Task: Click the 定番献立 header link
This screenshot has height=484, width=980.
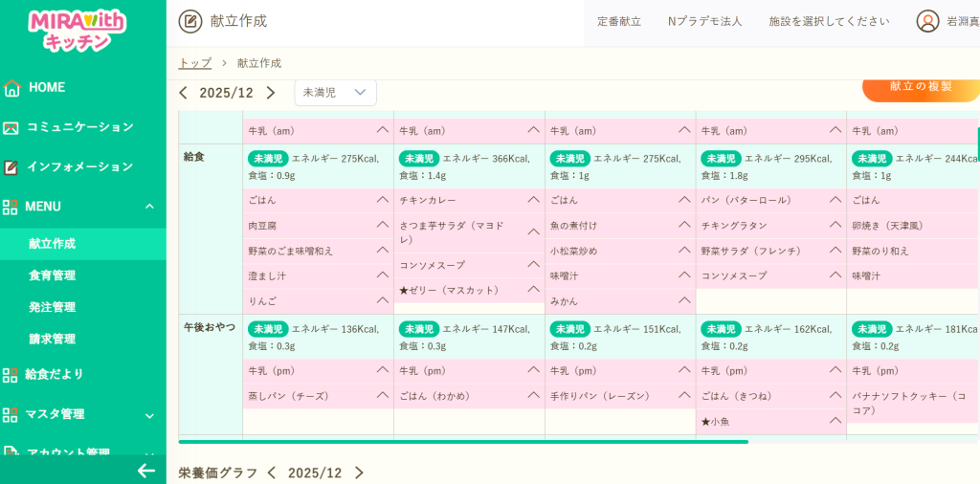Action: tap(618, 21)
